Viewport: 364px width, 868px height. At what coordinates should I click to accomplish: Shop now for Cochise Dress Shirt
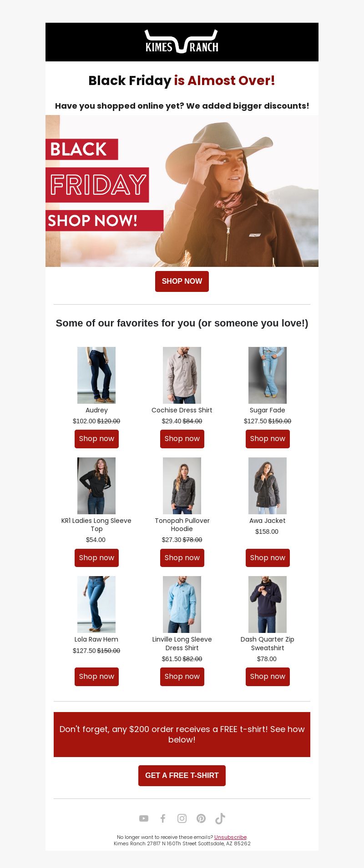pyautogui.click(x=182, y=439)
